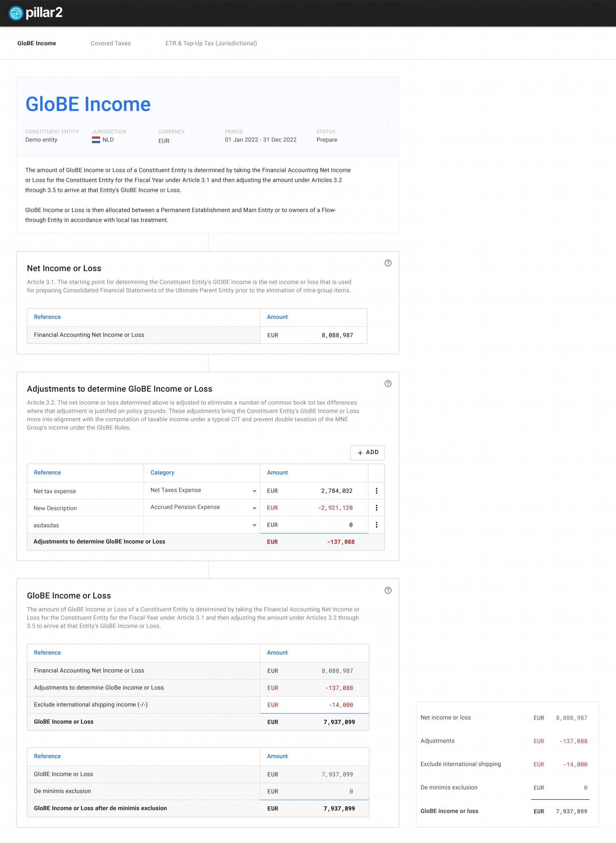Image resolution: width=616 pixels, height=843 pixels.
Task: Switch to the Covered Taxes tab
Action: click(x=110, y=43)
